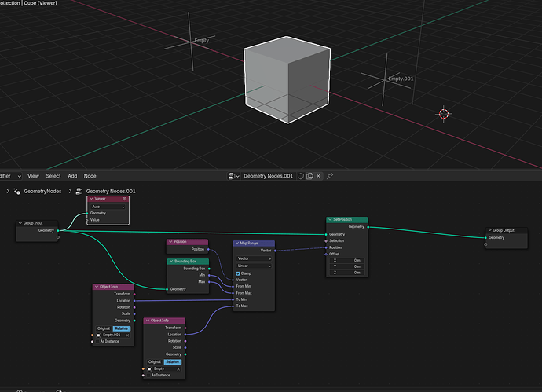
Task: Select Original on the Empty.001 Object Info node
Action: [104, 328]
